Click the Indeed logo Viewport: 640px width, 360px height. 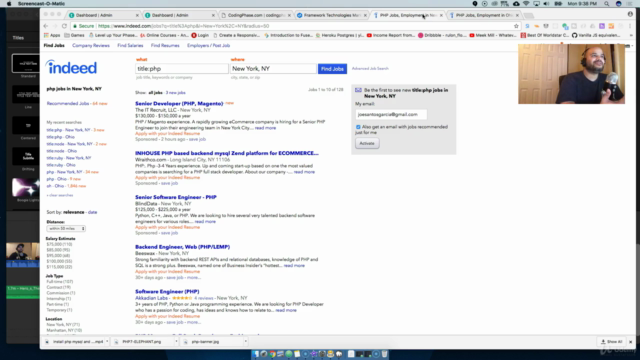[x=71, y=67]
